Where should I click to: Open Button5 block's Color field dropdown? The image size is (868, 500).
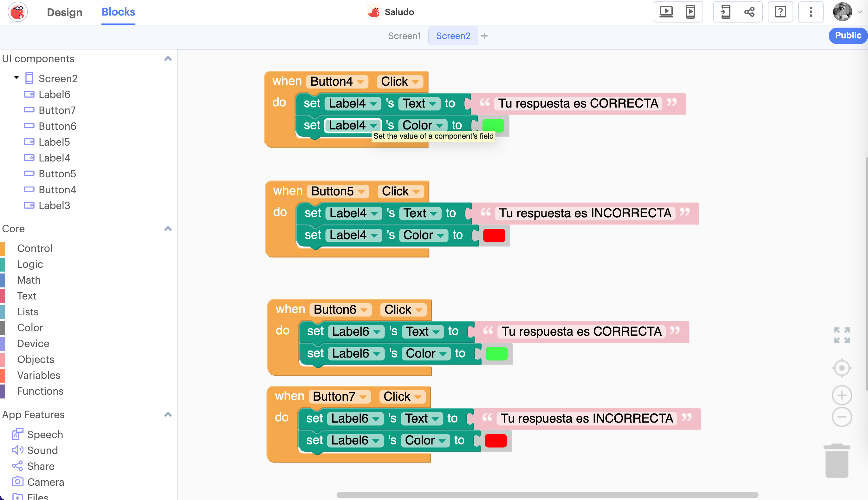(x=441, y=236)
